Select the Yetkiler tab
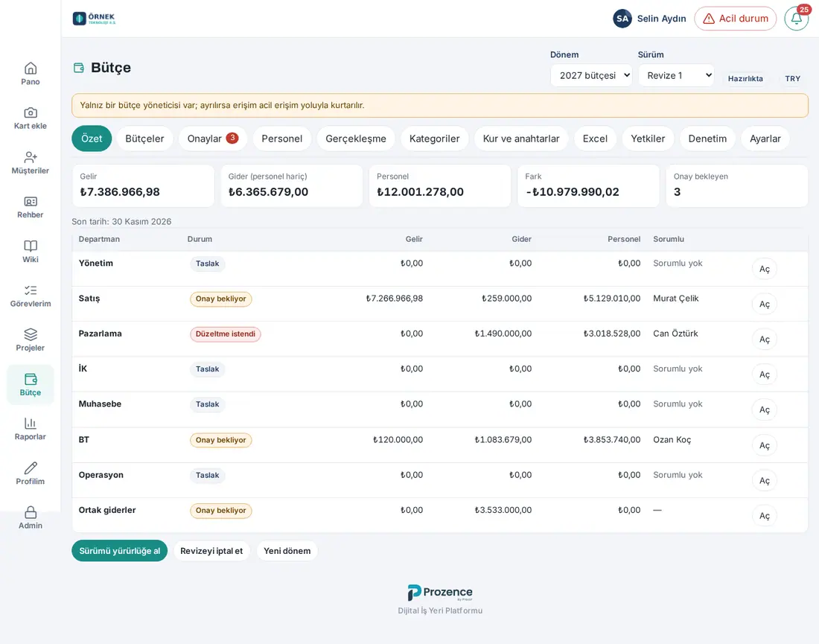This screenshot has height=644, width=819. [x=648, y=139]
